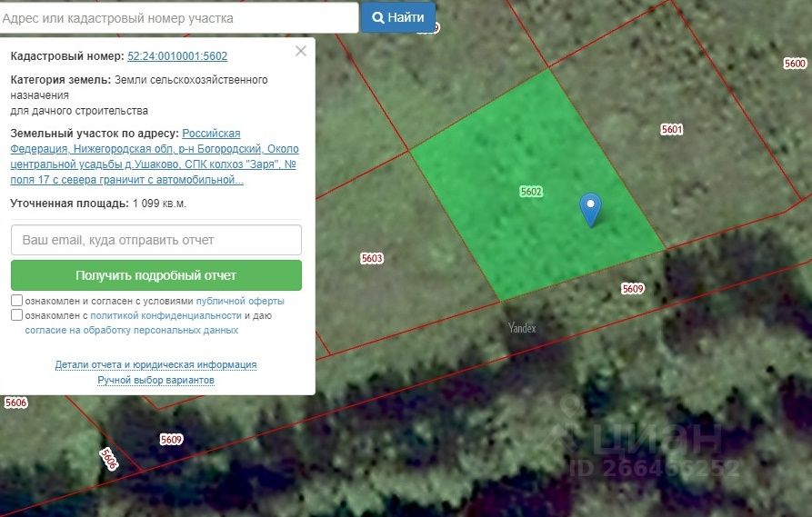Screen dimensions: 812x517
Task: Open cadastral number 52:24:0010001:5602 link
Action: (177, 56)
